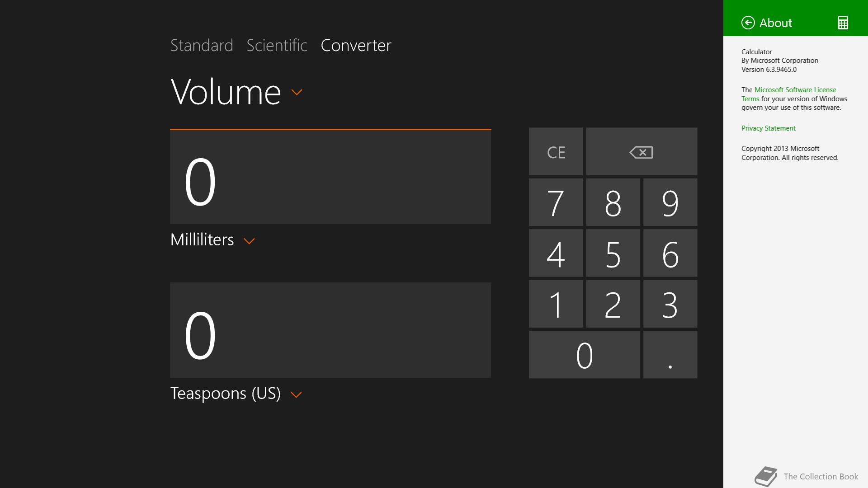Tap the wide 0 key
This screenshot has height=488, width=868.
coord(585,355)
